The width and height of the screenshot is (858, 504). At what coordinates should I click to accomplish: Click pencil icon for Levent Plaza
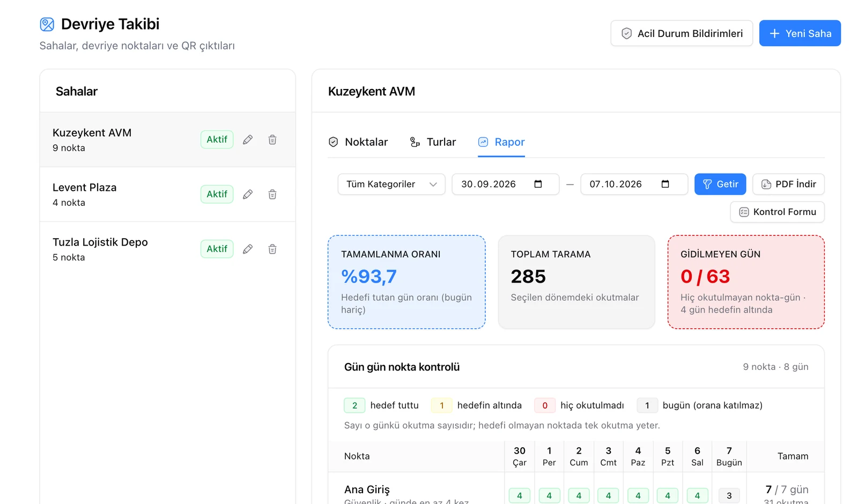(x=248, y=194)
